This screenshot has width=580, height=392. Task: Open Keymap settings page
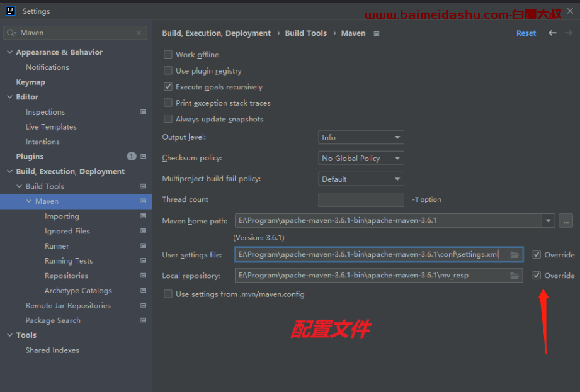[31, 82]
